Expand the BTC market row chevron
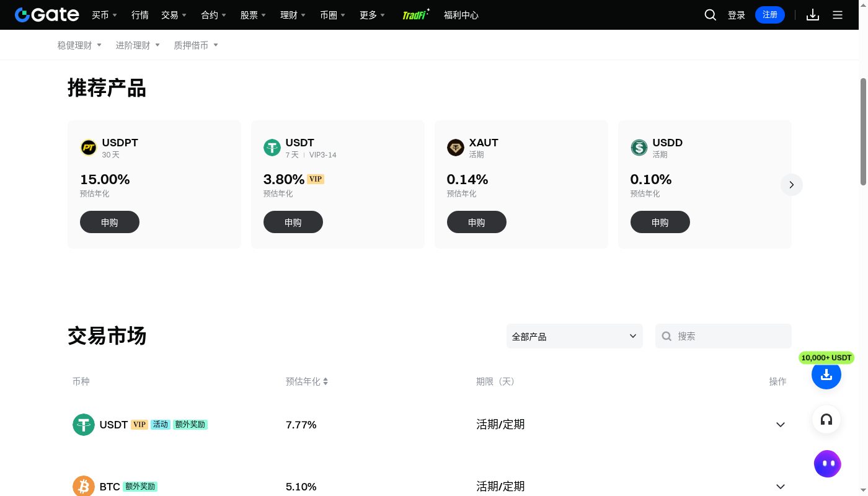 click(781, 487)
